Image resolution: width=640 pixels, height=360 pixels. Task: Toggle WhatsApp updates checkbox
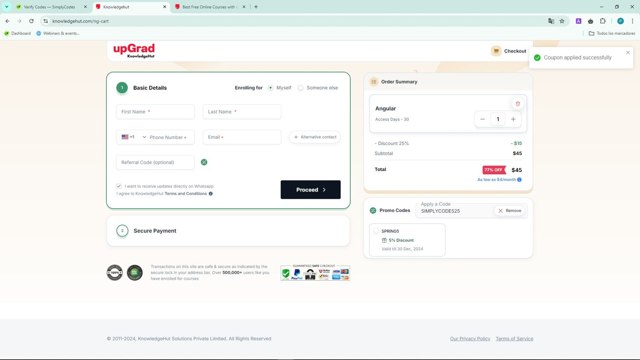pos(119,186)
